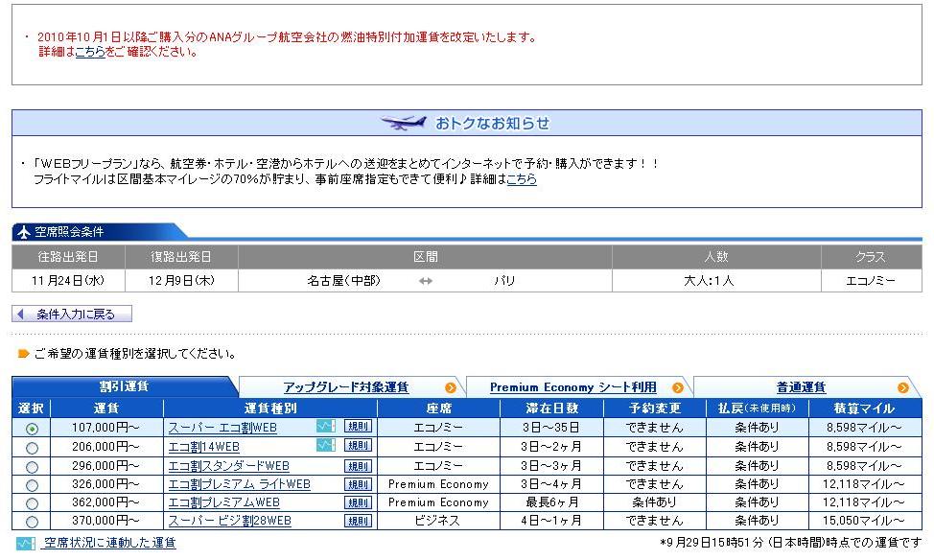934x560 pixels.
Task: Switch to the アップグレード対象運賃 tab
Action: tap(345, 387)
